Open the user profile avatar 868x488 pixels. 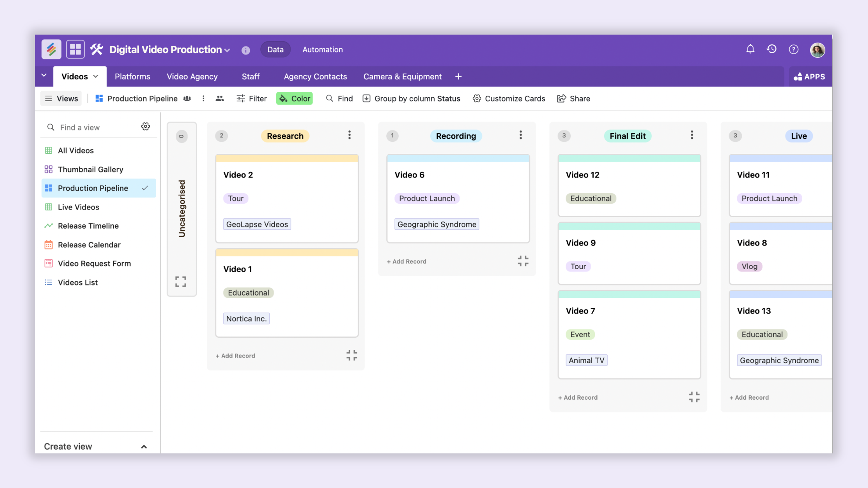point(818,50)
